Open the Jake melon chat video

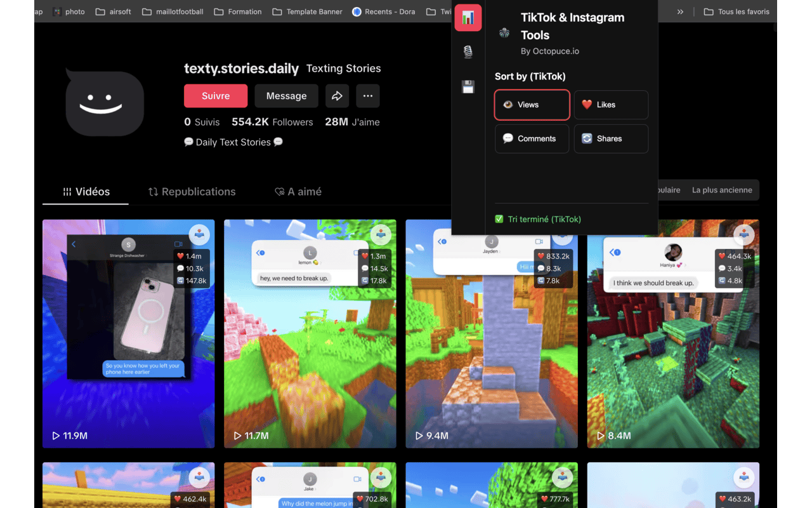310,485
